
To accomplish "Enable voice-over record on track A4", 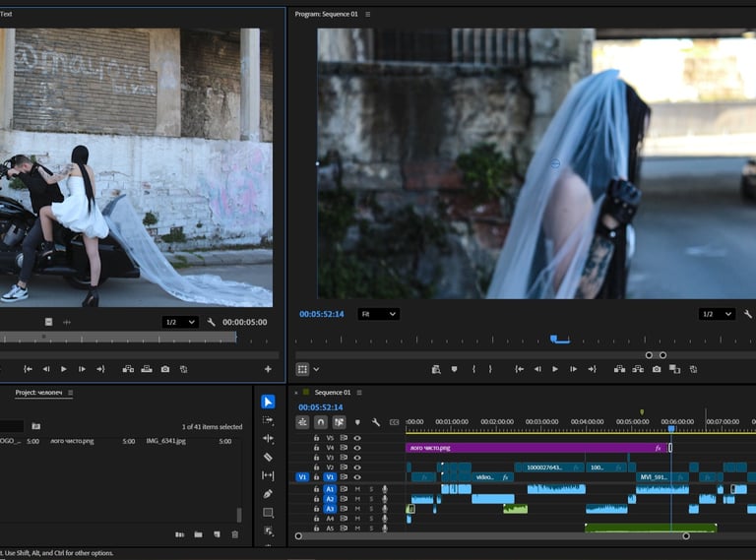I will (385, 519).
